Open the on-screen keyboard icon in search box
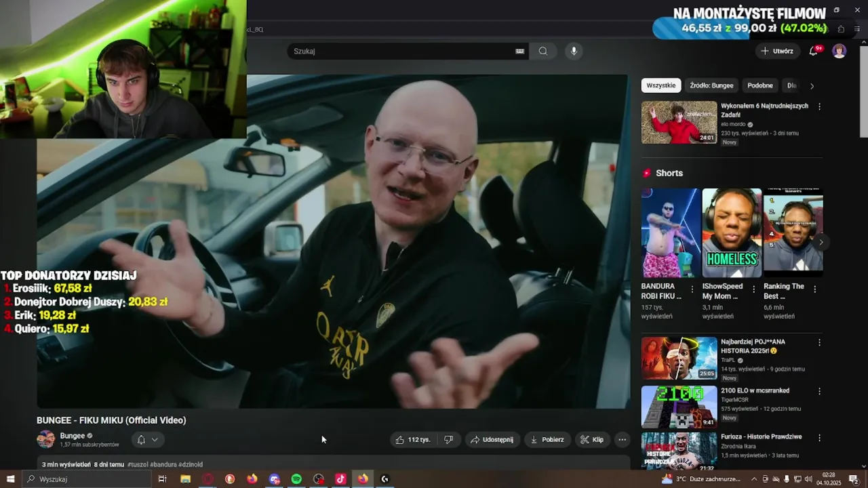 (x=520, y=51)
